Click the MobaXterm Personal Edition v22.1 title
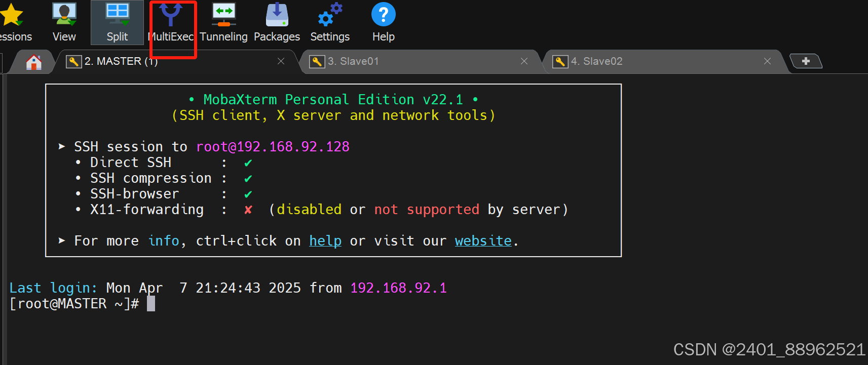The image size is (868, 365). tap(333, 100)
